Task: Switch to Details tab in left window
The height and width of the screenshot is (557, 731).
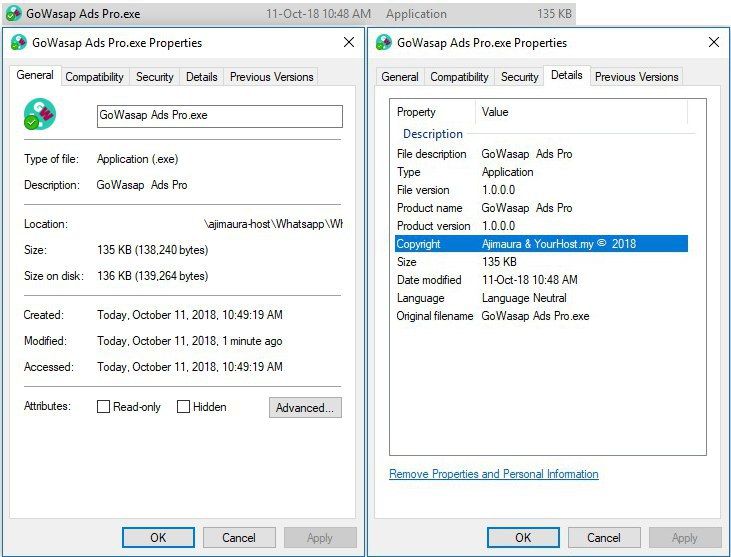Action: (x=201, y=77)
